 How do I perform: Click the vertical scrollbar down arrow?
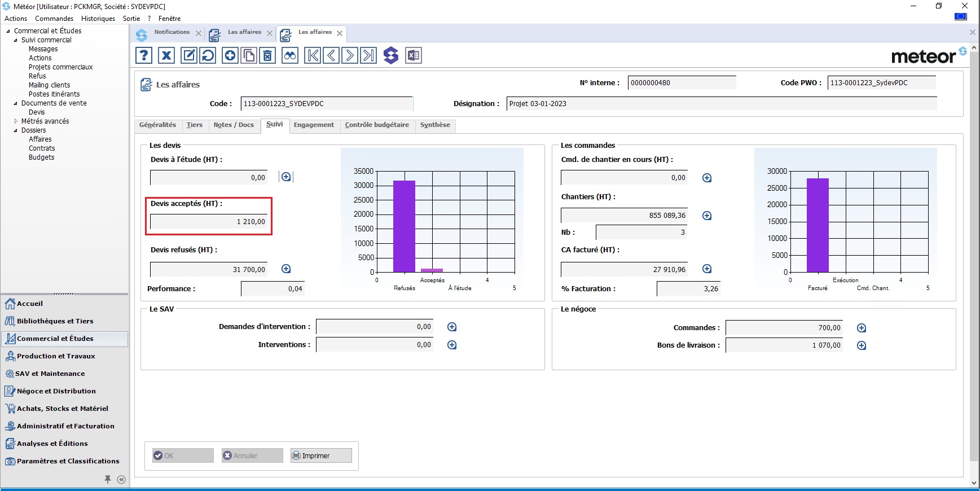tap(974, 483)
